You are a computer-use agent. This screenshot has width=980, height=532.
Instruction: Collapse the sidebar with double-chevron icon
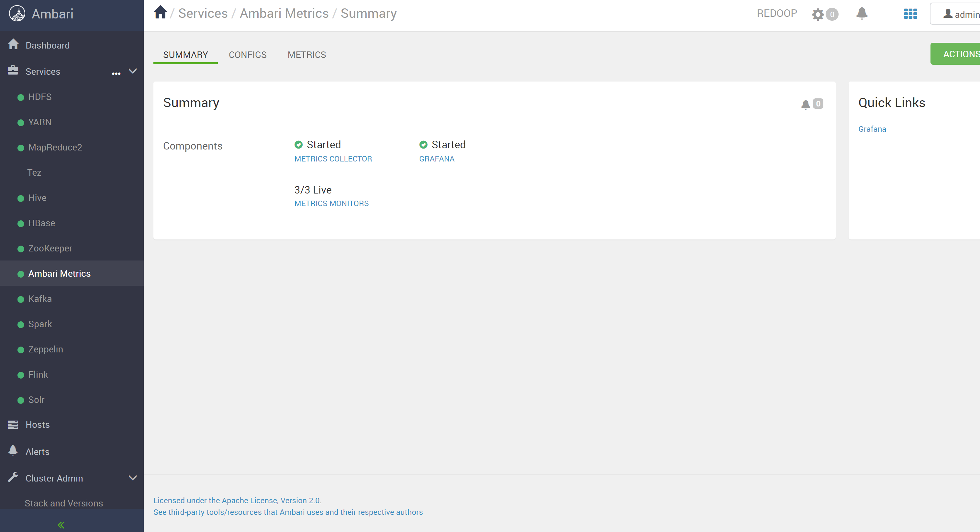tap(61, 525)
